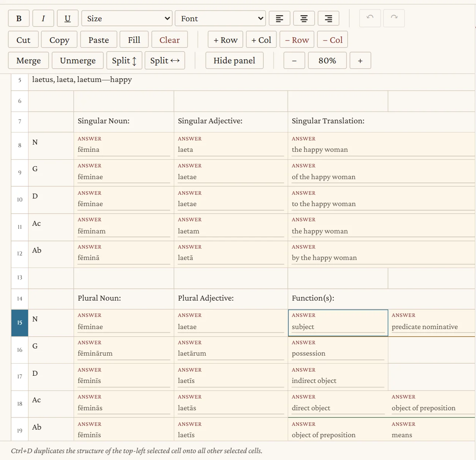Screen dimensions: 476x460
Task: Remove a row with – Row
Action: [x=297, y=40]
